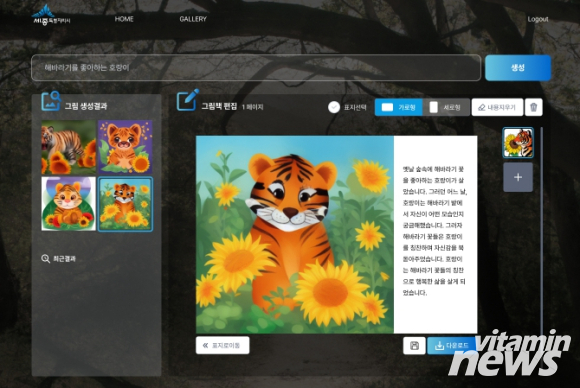Go to the GALLERY page
Viewport: 580px width, 388px height.
click(x=193, y=19)
